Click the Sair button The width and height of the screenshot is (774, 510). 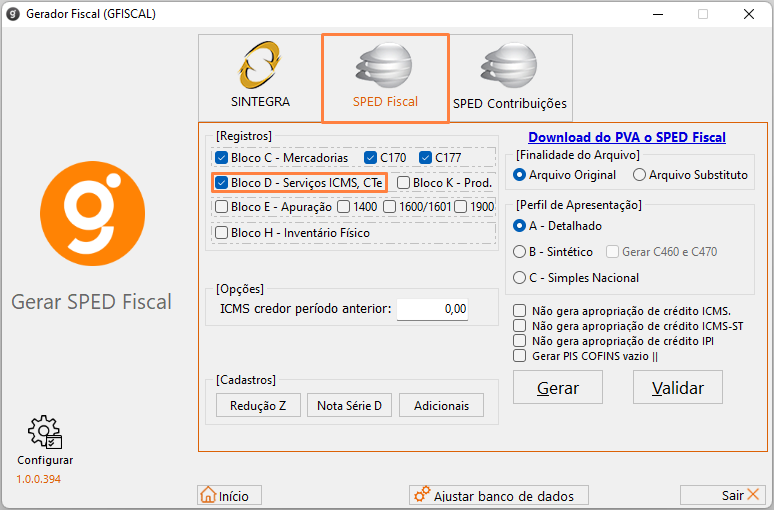[x=722, y=495]
